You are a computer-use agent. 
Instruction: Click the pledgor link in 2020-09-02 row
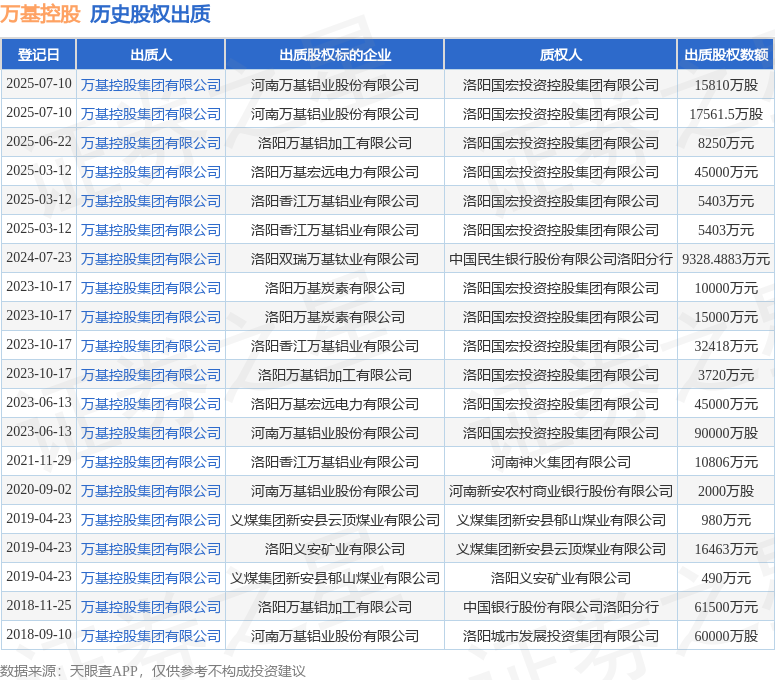[150, 491]
